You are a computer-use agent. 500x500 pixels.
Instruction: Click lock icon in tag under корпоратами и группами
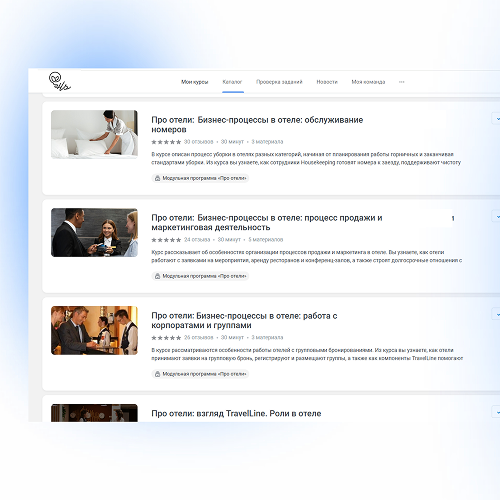(x=157, y=374)
